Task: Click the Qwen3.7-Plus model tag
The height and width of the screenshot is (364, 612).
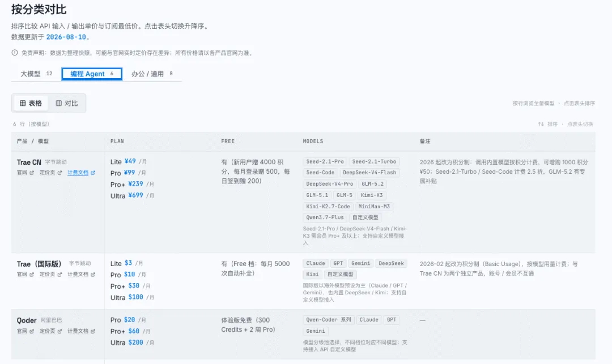Action: tap(325, 217)
